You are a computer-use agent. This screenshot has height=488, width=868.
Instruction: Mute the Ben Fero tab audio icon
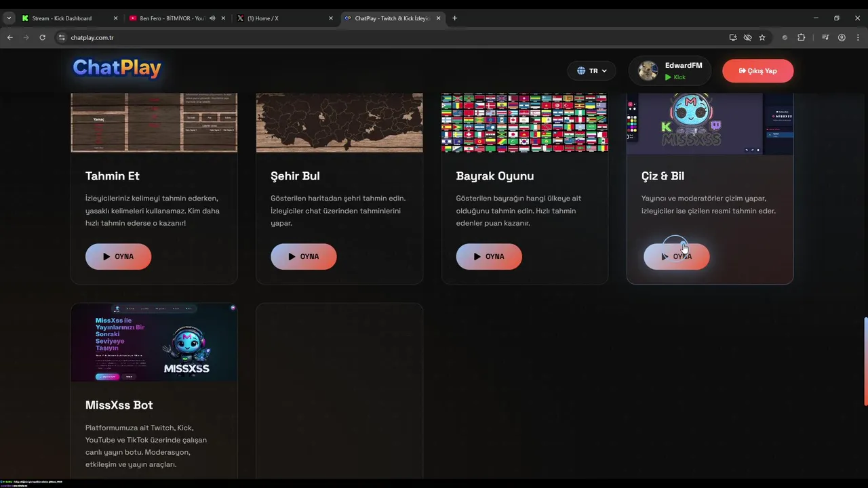point(212,18)
